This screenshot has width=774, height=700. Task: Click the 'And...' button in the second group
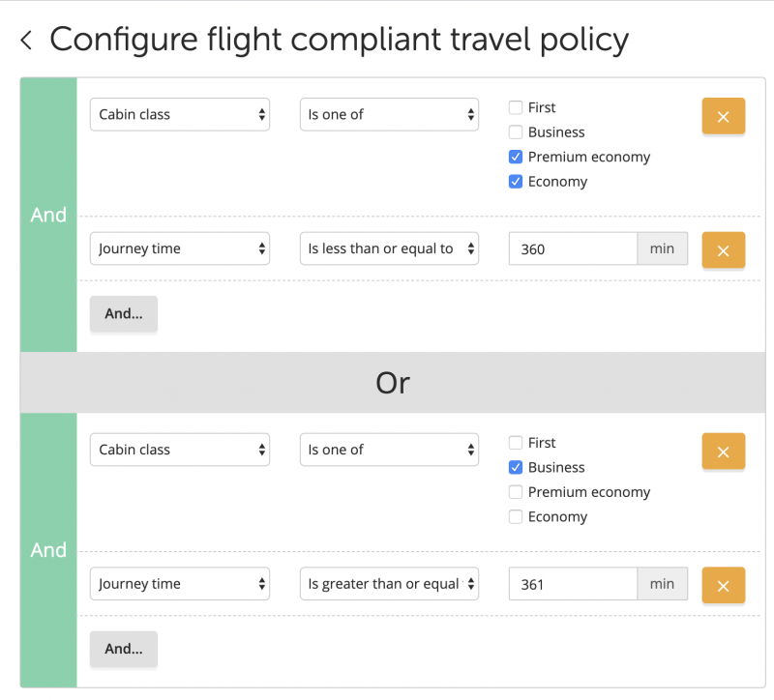tap(124, 649)
